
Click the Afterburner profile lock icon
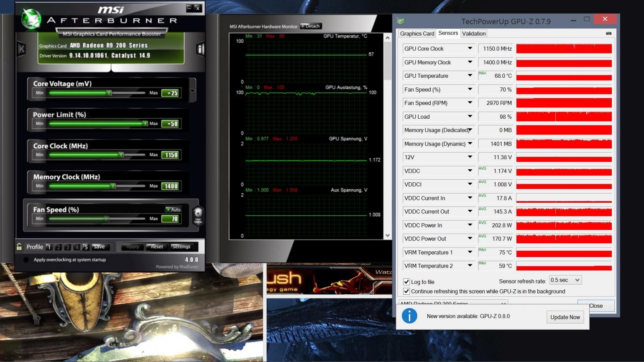point(19,247)
